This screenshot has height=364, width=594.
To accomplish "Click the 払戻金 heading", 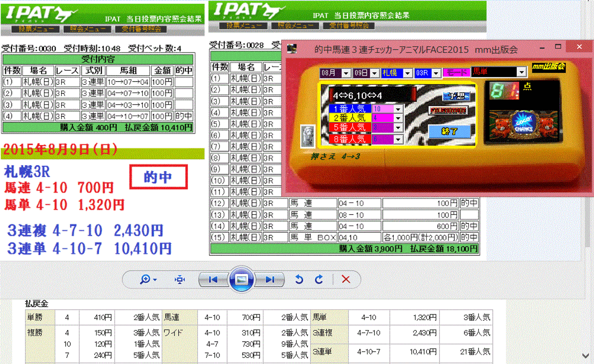I will point(37,304).
